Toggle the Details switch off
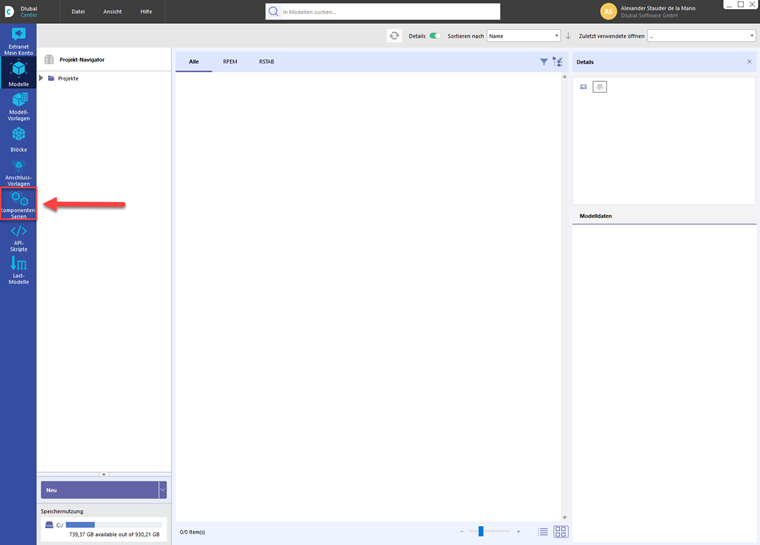The image size is (760, 545). [x=435, y=36]
